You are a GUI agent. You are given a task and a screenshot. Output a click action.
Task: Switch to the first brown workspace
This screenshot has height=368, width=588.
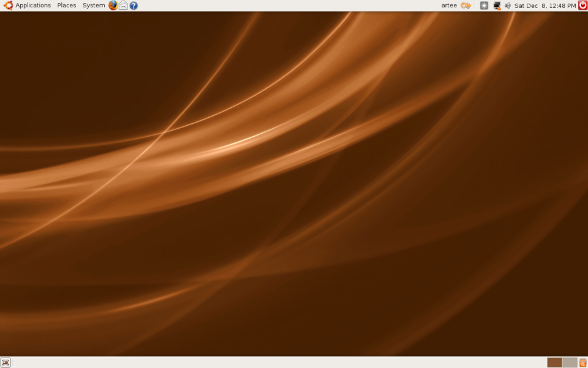554,362
